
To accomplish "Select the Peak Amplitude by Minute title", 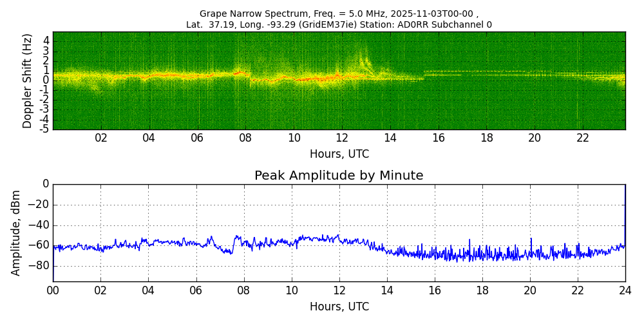I will (339, 176).
